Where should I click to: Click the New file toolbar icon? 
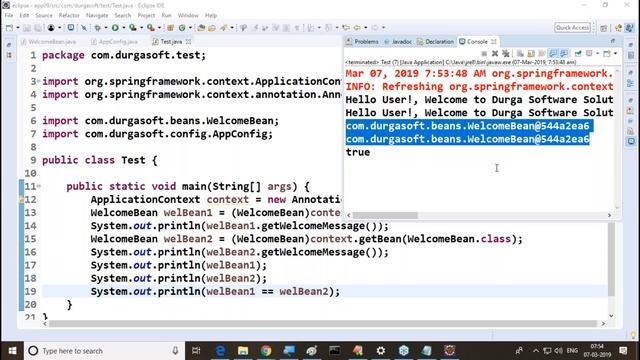pyautogui.click(x=9, y=28)
